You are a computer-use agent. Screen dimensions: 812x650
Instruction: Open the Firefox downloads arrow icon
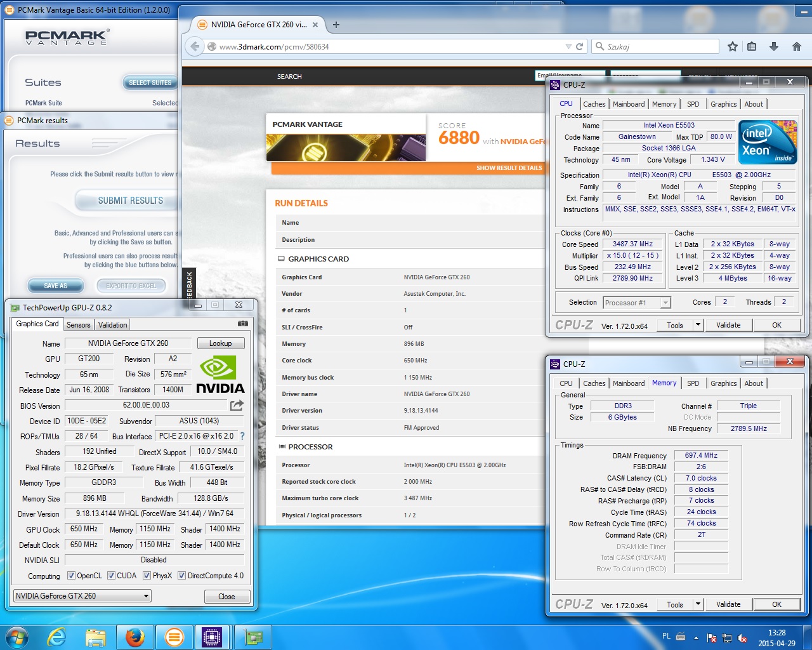pyautogui.click(x=774, y=46)
